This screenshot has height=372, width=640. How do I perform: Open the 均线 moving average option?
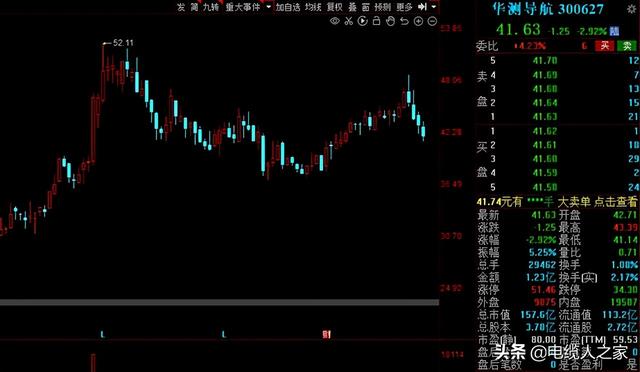click(x=313, y=7)
